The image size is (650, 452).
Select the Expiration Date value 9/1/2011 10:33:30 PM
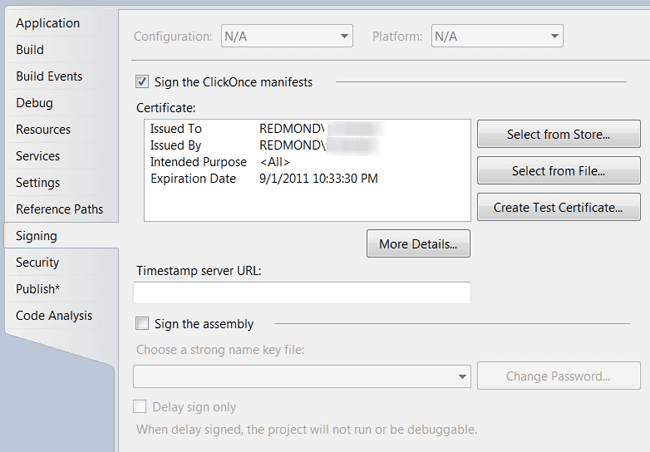point(318,179)
